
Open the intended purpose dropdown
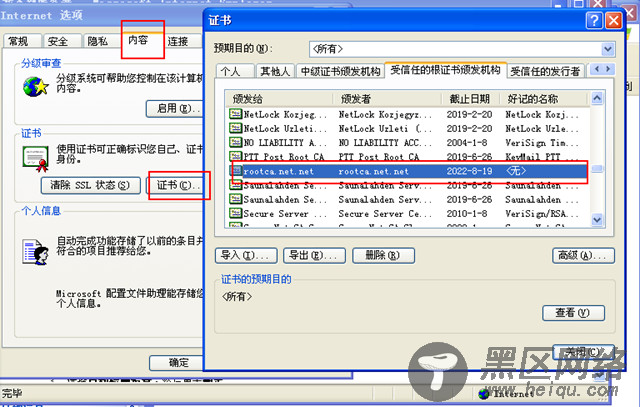[x=608, y=49]
